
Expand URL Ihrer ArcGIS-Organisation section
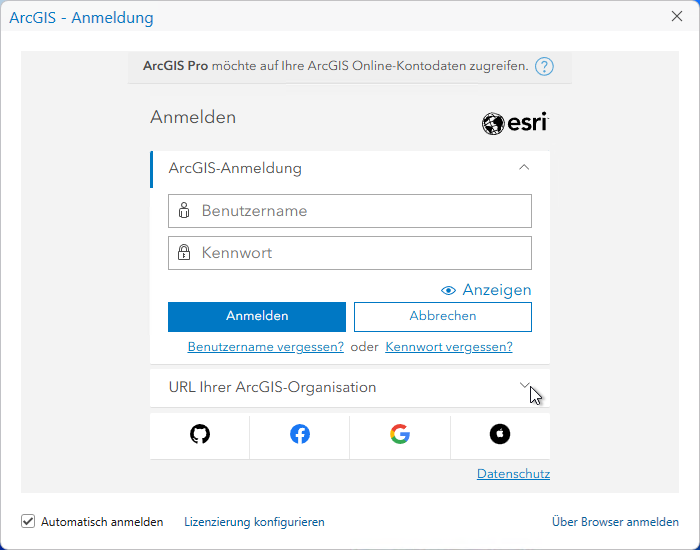coord(524,385)
